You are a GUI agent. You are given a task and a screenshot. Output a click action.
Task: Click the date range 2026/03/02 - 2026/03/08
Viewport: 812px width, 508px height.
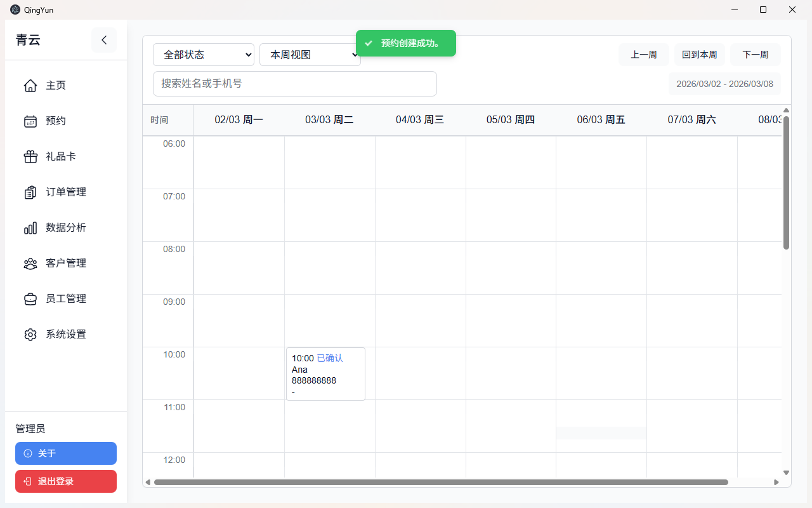pos(724,84)
